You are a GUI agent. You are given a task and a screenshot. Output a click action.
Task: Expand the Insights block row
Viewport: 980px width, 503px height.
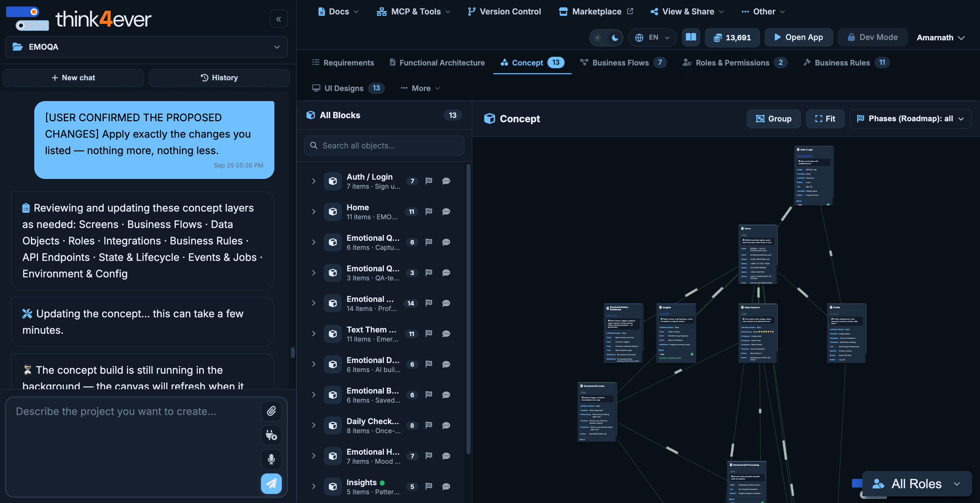[314, 486]
